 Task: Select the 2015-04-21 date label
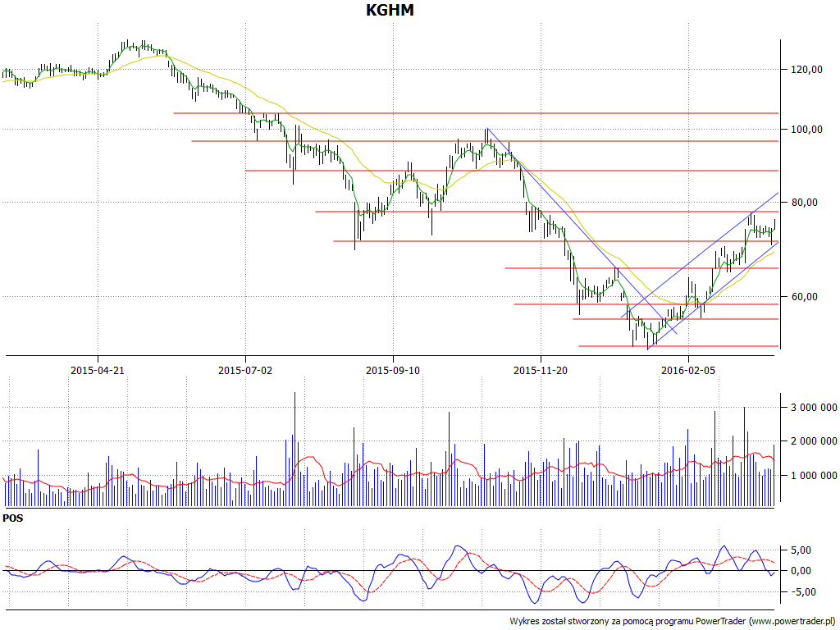click(x=98, y=370)
